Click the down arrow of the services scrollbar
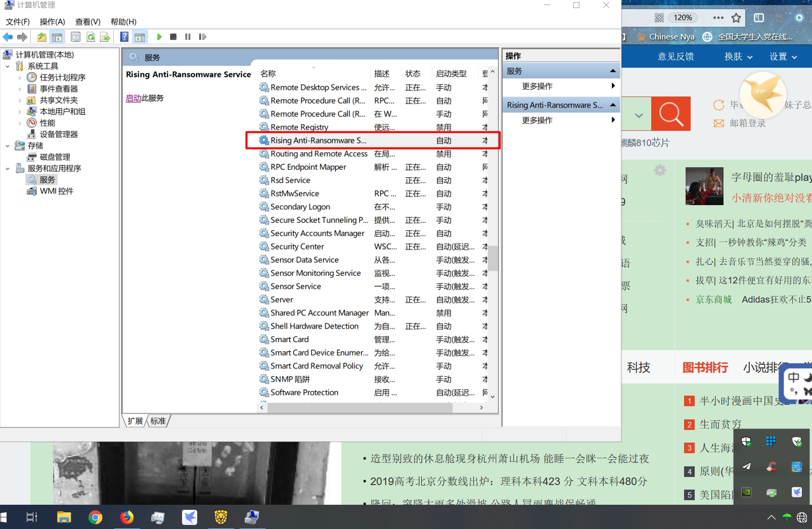The width and height of the screenshot is (812, 529). click(493, 397)
